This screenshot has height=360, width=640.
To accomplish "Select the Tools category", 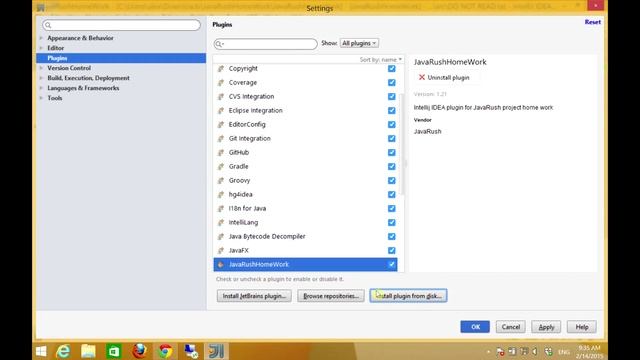I will (x=55, y=98).
